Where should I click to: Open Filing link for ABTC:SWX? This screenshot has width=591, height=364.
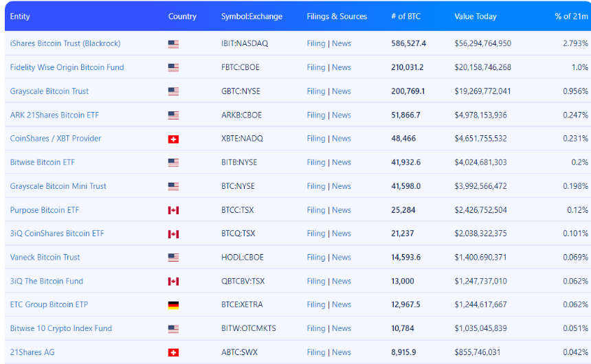click(x=316, y=352)
